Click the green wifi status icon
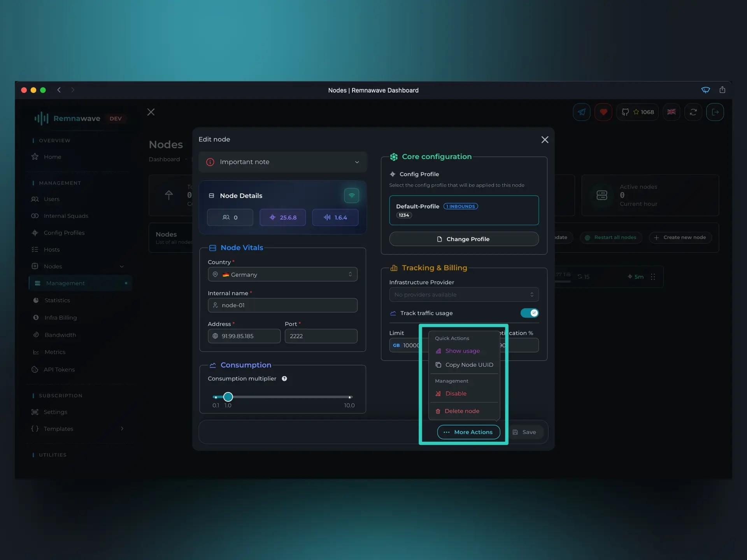 point(351,196)
